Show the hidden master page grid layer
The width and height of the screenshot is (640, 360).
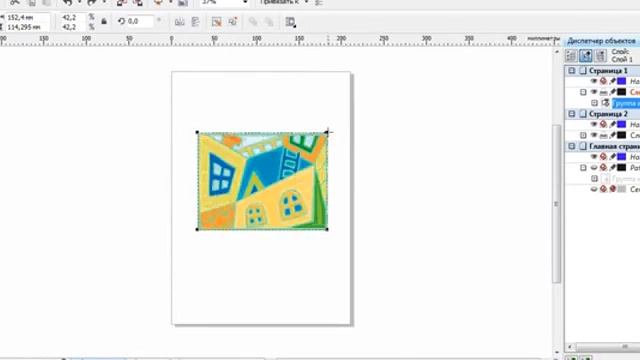pos(594,189)
